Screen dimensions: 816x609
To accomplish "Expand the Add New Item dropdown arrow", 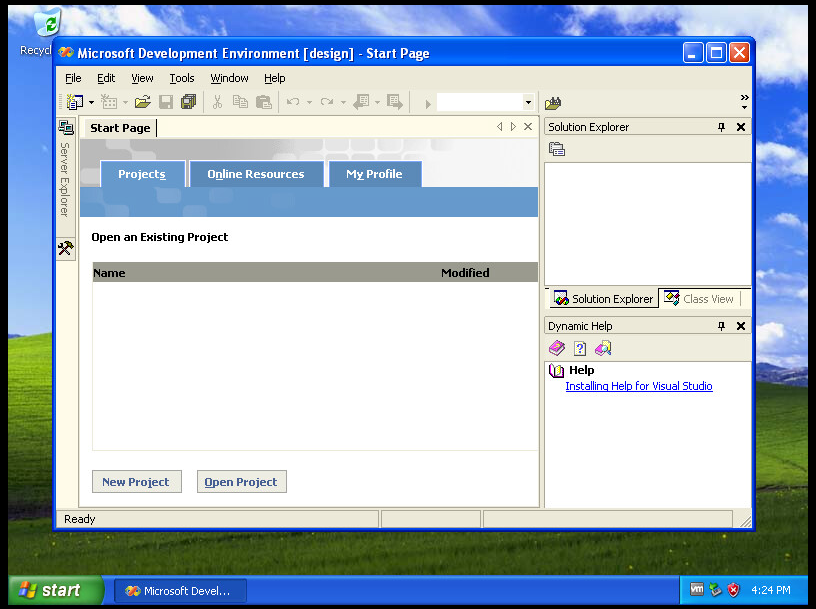I will [x=125, y=103].
